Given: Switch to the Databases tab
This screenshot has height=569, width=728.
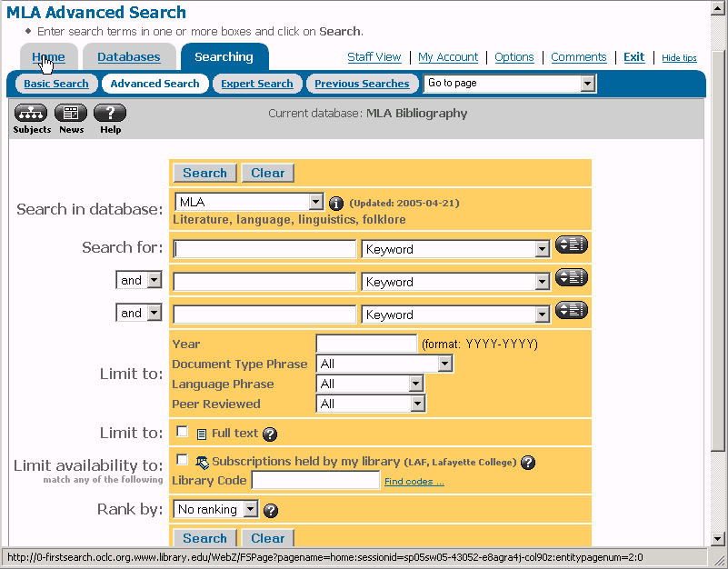Looking at the screenshot, I should tap(129, 57).
